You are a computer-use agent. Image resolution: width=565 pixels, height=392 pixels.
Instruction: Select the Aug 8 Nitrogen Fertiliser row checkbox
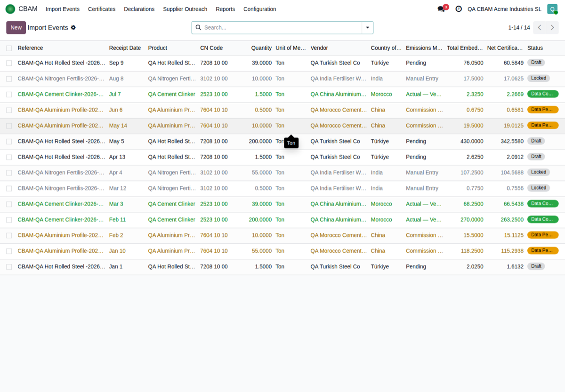click(x=9, y=79)
